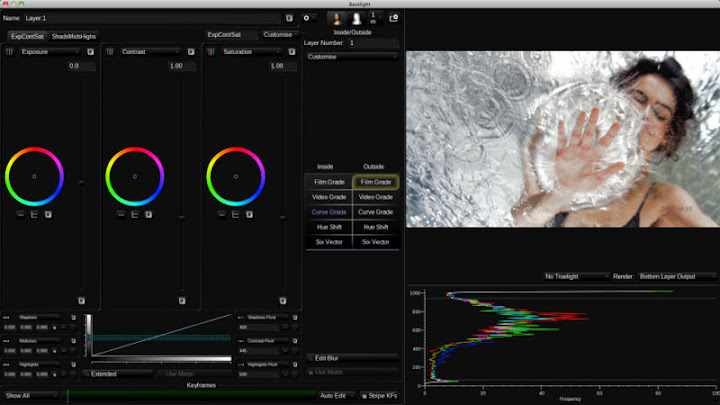Toggle the lock icon in Highlights values row
This screenshot has width=720, height=405.
[55, 374]
